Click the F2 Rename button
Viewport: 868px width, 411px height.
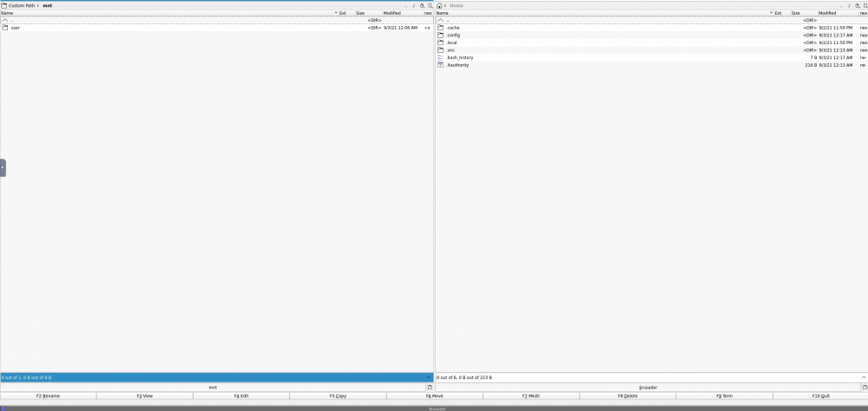pyautogui.click(x=48, y=396)
